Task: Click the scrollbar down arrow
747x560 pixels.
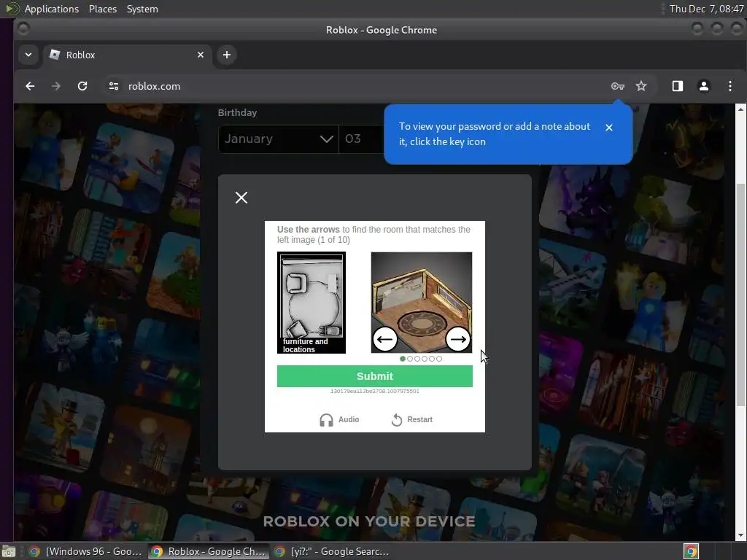Action: [x=740, y=535]
